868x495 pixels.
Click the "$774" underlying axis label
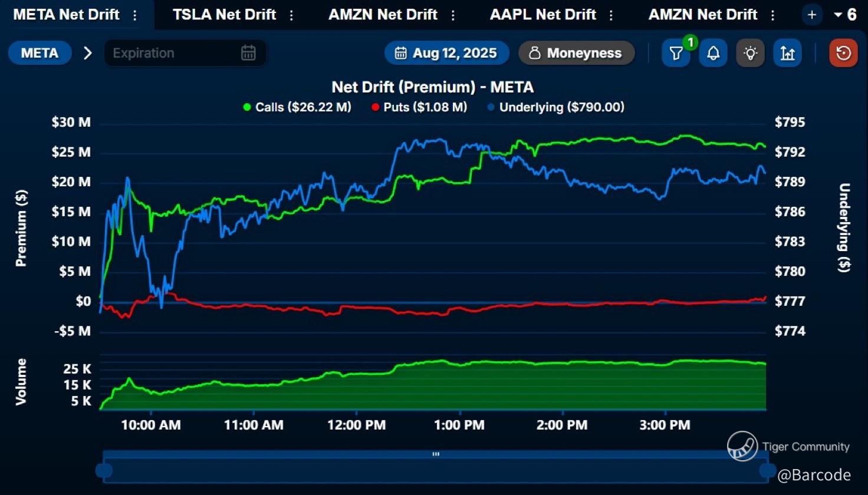790,331
